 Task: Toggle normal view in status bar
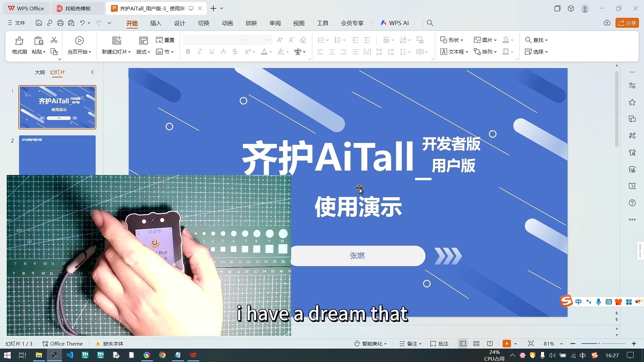(463, 344)
